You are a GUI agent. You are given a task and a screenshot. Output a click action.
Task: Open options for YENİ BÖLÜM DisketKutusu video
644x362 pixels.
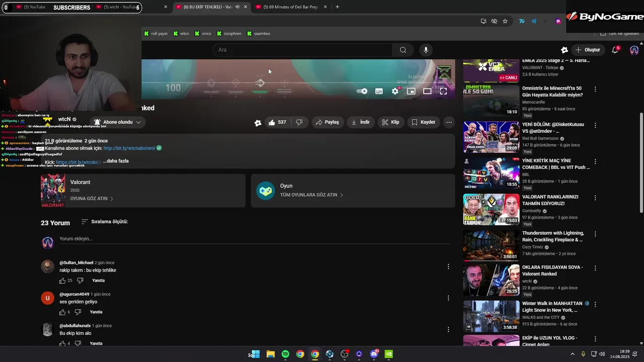(x=595, y=125)
